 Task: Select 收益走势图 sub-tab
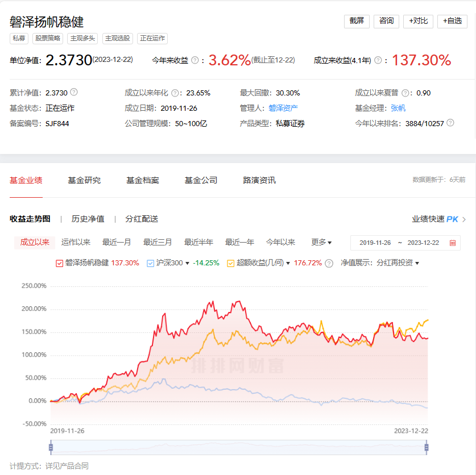tap(30, 219)
